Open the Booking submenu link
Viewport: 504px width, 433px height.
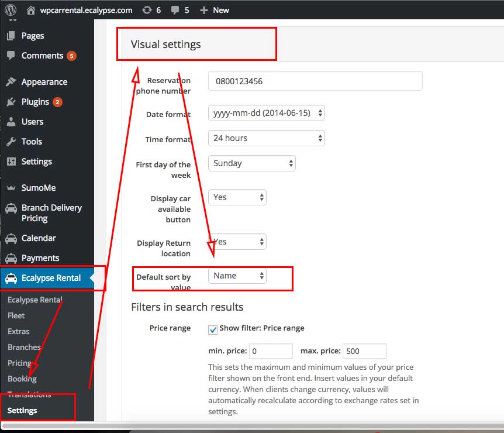tap(22, 379)
